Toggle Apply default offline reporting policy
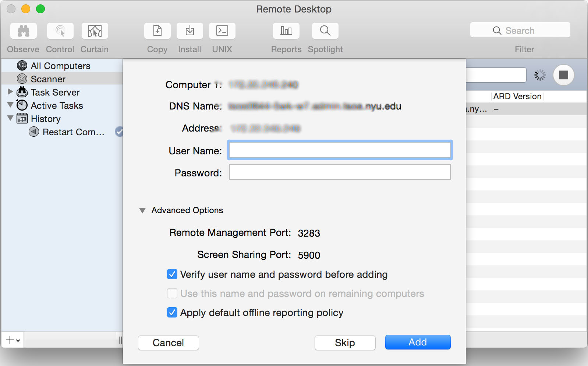588x366 pixels. pos(172,313)
